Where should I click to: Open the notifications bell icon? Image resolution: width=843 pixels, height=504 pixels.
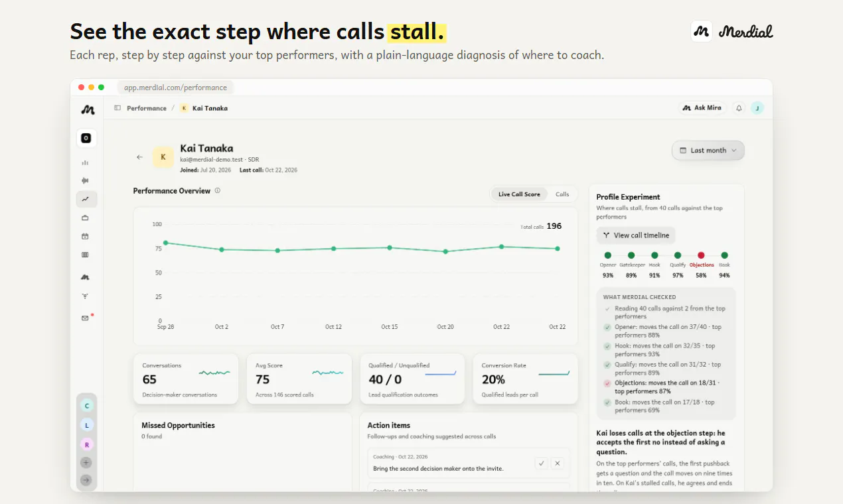739,108
